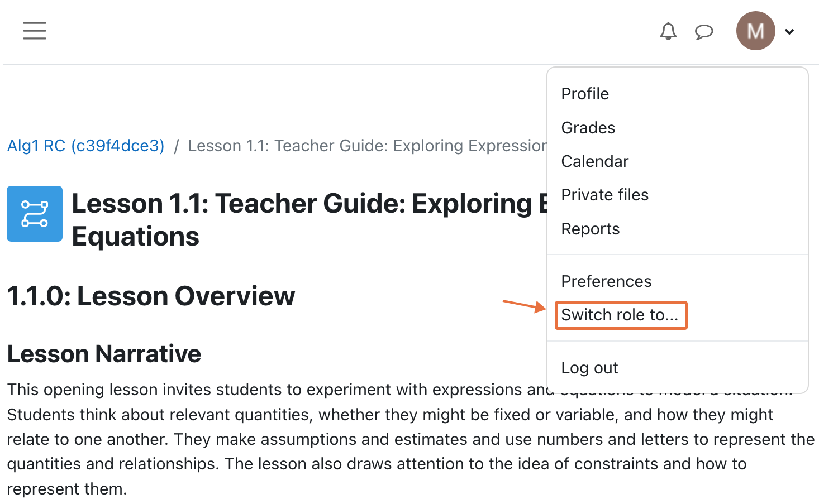Open the messaging speech bubble icon

coord(704,31)
